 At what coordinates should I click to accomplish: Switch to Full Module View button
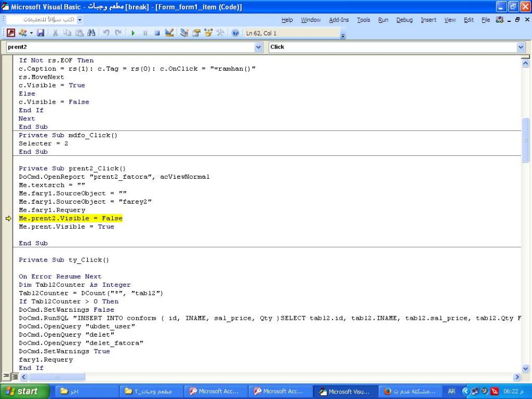(x=15, y=376)
